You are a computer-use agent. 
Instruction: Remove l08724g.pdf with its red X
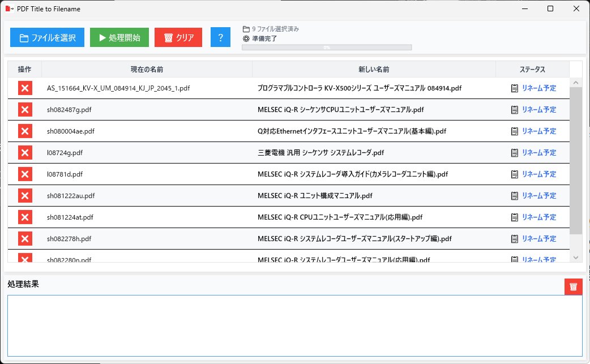25,152
